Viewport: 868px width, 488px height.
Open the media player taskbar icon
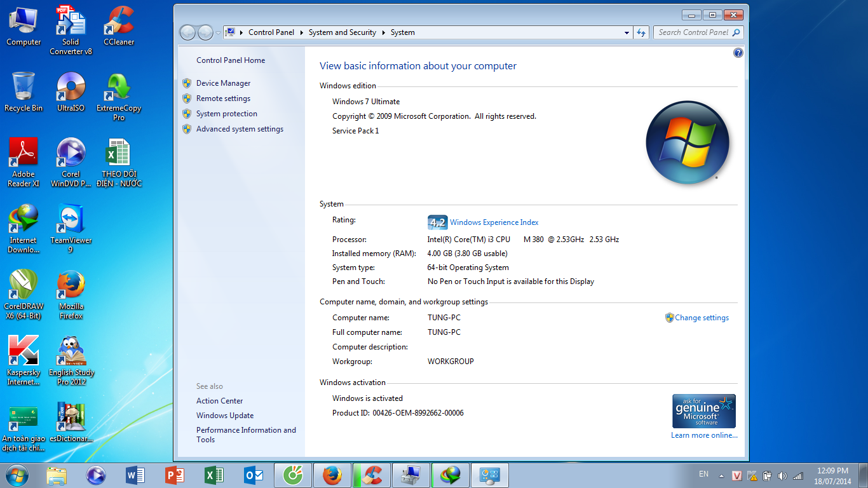coord(96,475)
